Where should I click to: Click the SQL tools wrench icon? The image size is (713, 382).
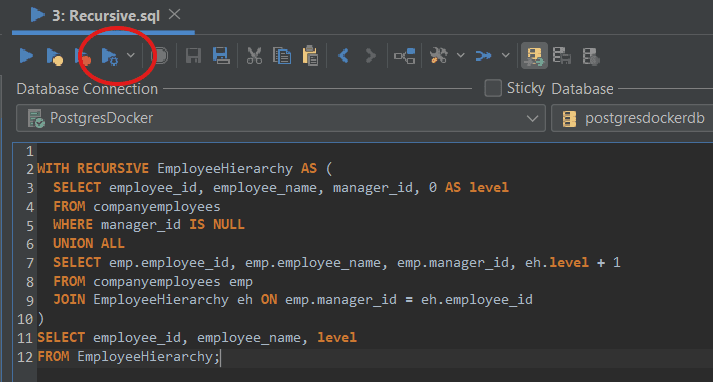[439, 56]
